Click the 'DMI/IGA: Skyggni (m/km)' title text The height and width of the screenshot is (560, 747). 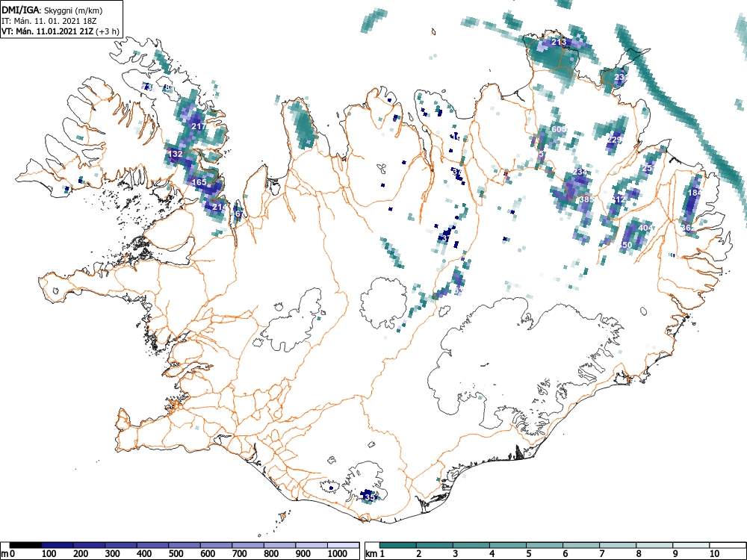(x=52, y=10)
